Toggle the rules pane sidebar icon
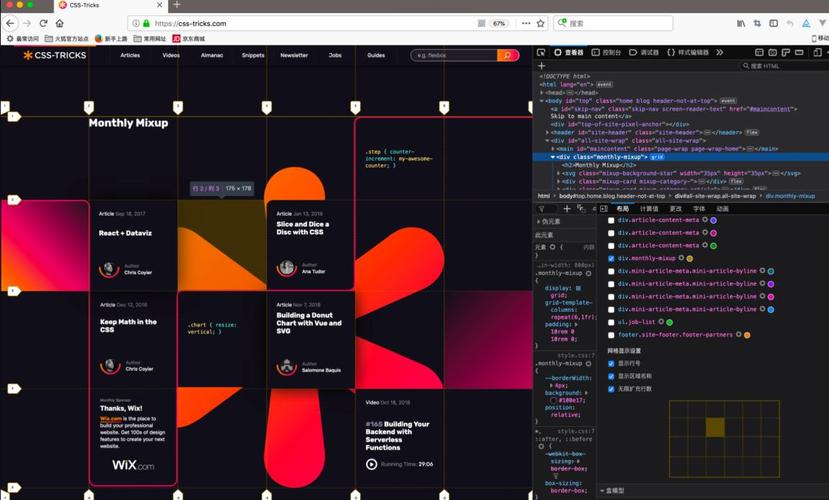This screenshot has width=829, height=500. (604, 209)
